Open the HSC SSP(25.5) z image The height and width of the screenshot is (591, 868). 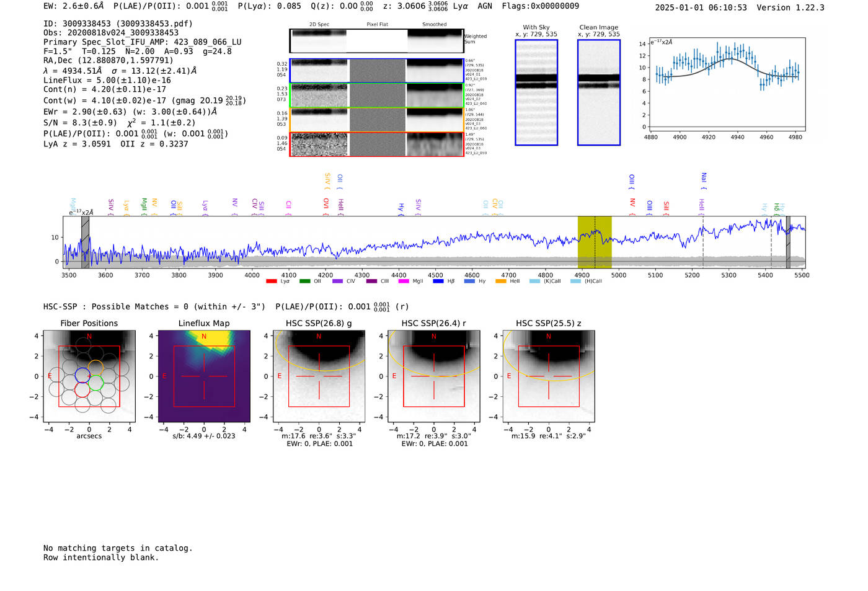pyautogui.click(x=549, y=376)
